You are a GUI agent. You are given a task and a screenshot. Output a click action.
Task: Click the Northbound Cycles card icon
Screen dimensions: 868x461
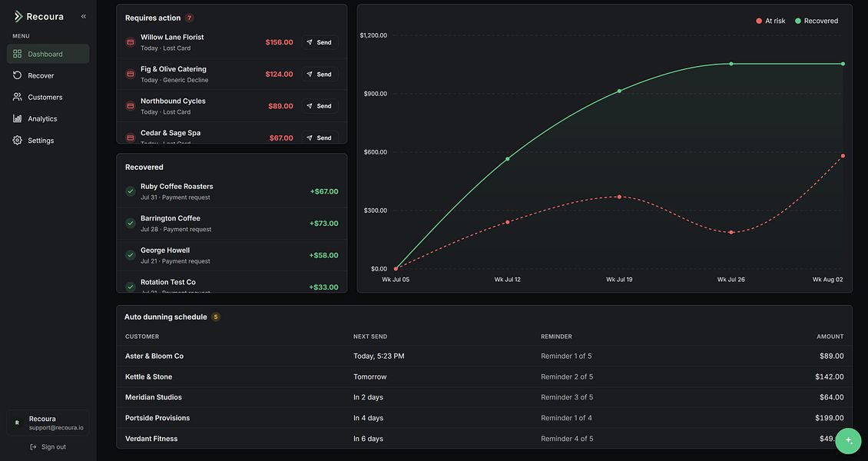(x=131, y=106)
